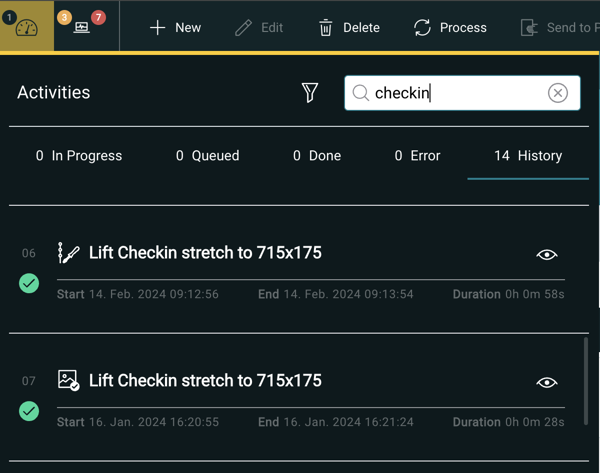Toggle eye icon for activity 07

546,382
